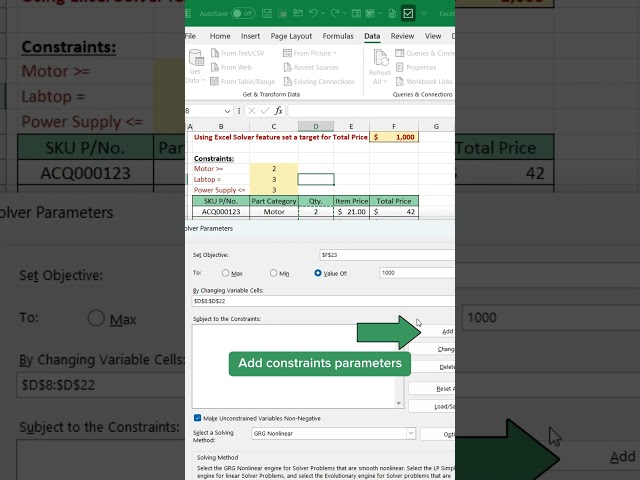Select the Motor >= value cell containing 2
This screenshot has width=640, height=480.
tap(274, 169)
